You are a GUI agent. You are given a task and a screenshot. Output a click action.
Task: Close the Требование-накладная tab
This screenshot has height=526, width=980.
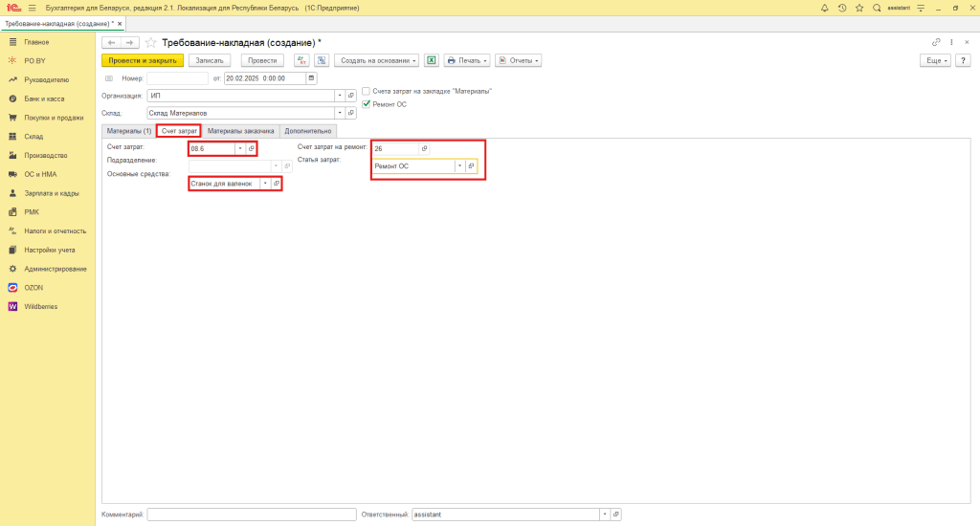click(120, 24)
